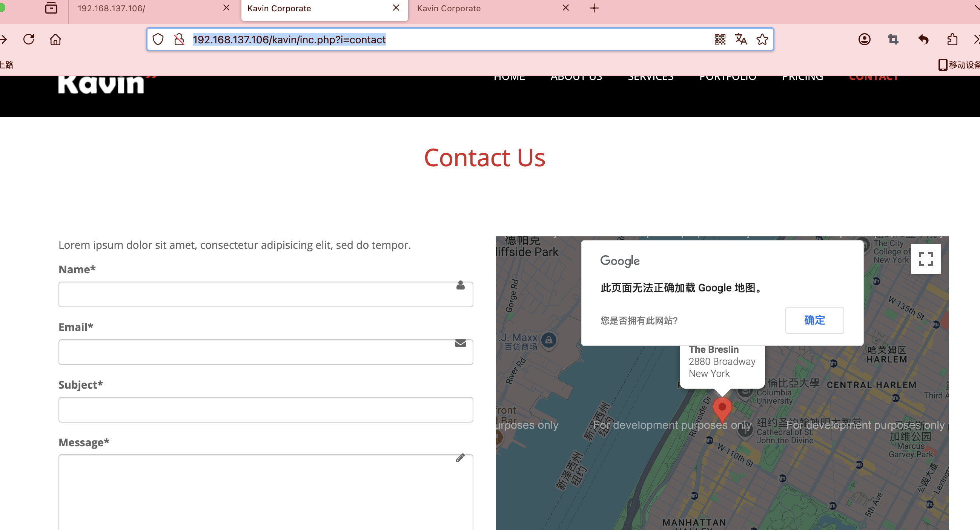Open the extensions puzzle icon

[952, 40]
